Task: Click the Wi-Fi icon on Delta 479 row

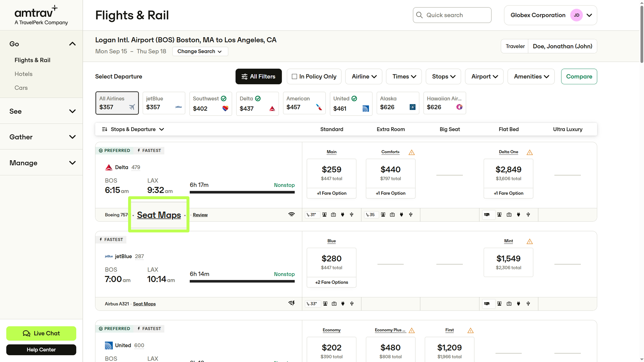Action: point(291,215)
